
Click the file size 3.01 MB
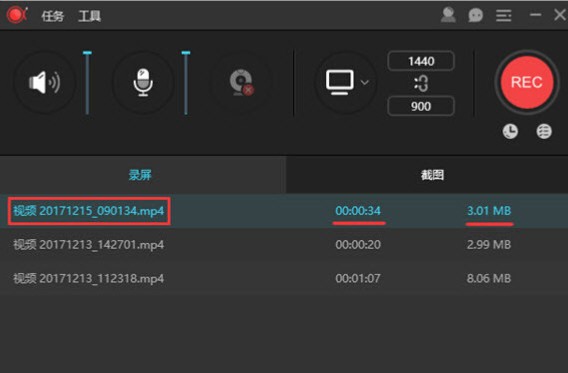point(489,211)
